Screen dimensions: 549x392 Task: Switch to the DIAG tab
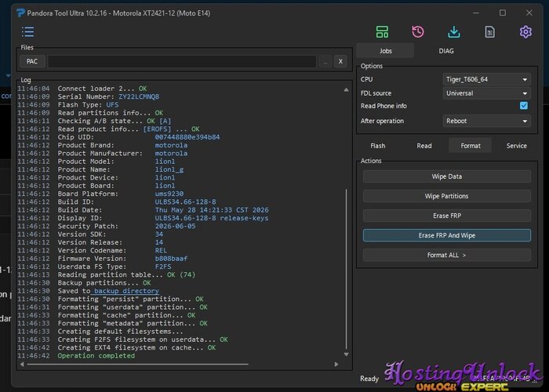point(446,51)
